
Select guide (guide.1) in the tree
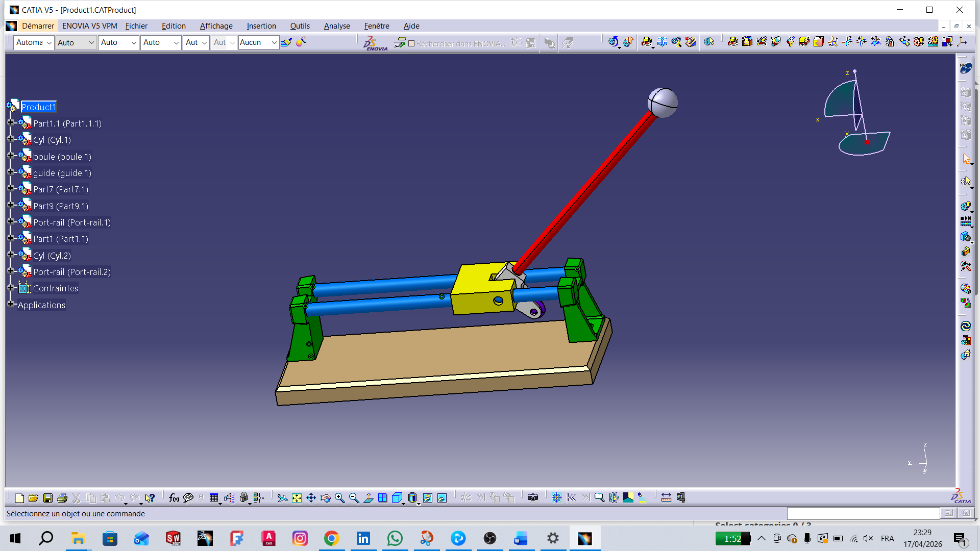click(x=62, y=173)
